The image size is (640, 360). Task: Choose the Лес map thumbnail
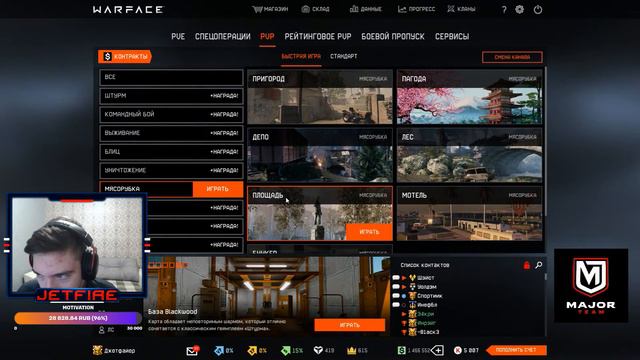(x=469, y=156)
